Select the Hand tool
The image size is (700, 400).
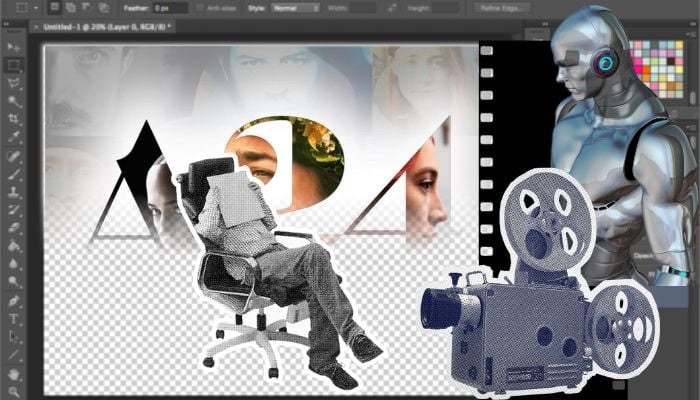tap(13, 374)
